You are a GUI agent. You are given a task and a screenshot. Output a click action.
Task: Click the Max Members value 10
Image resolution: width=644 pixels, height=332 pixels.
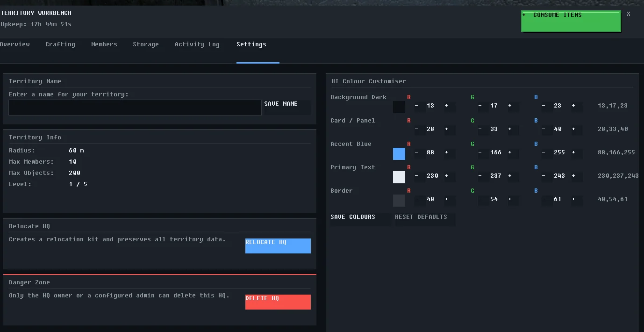(x=72, y=162)
